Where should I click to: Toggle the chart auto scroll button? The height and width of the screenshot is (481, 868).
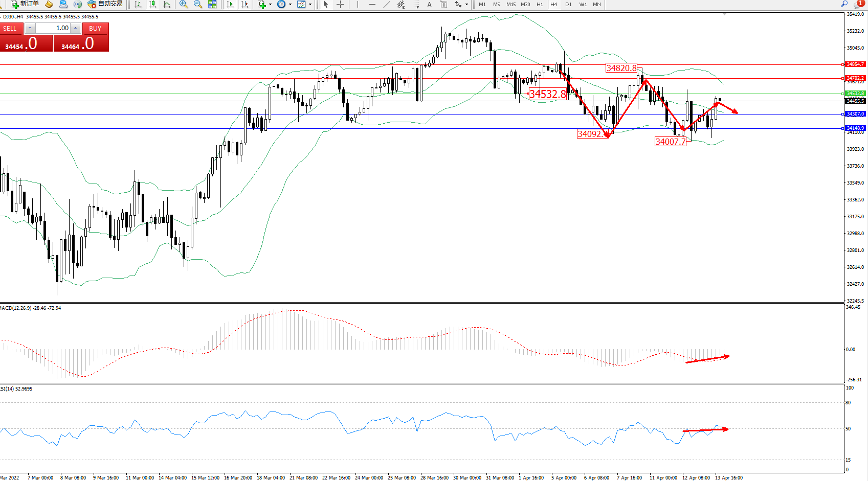point(230,5)
